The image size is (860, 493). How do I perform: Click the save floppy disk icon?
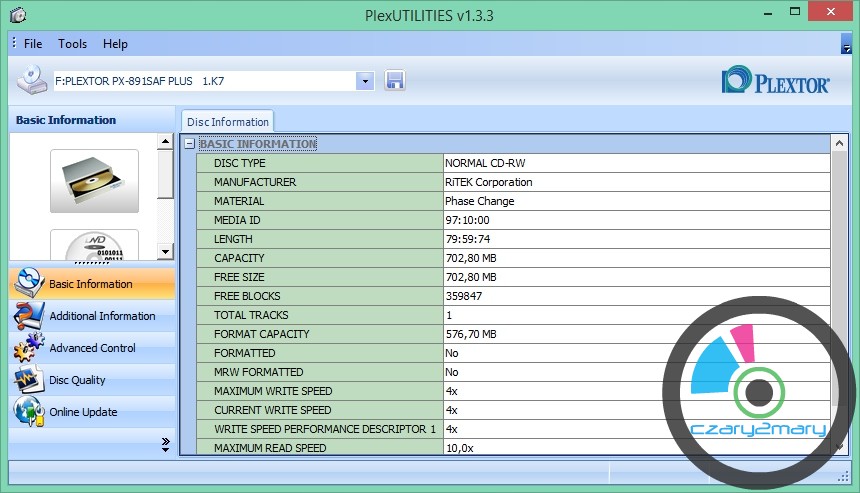point(394,81)
